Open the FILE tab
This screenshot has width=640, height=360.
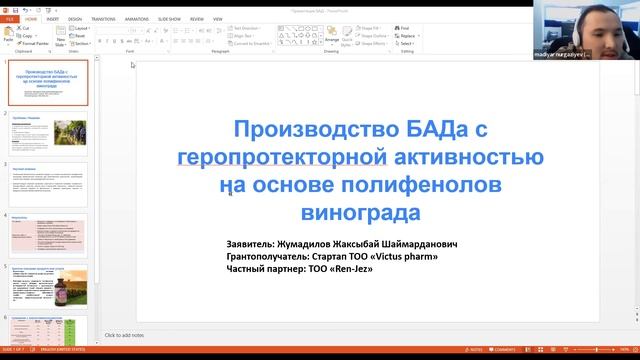click(x=10, y=19)
